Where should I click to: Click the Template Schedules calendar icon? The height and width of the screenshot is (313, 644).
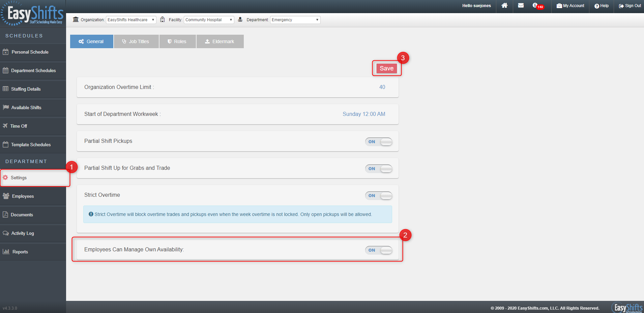(x=5, y=145)
